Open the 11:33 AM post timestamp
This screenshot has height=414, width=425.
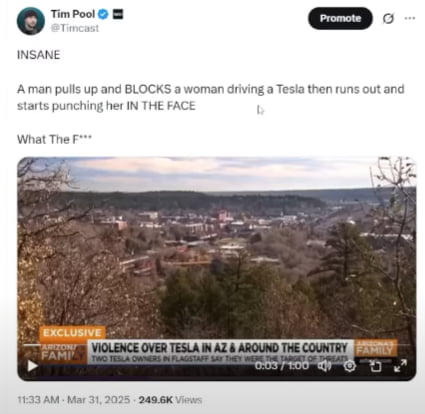pos(38,399)
